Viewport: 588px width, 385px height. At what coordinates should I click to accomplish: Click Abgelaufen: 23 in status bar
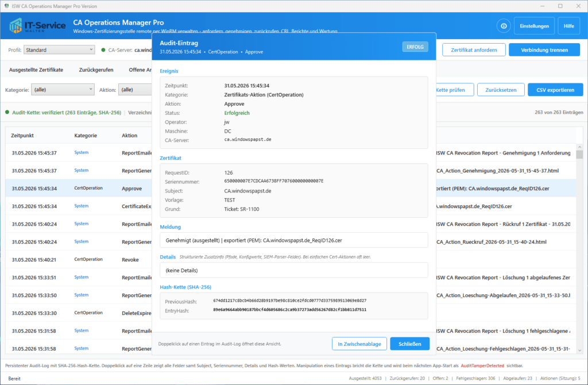(x=517, y=378)
